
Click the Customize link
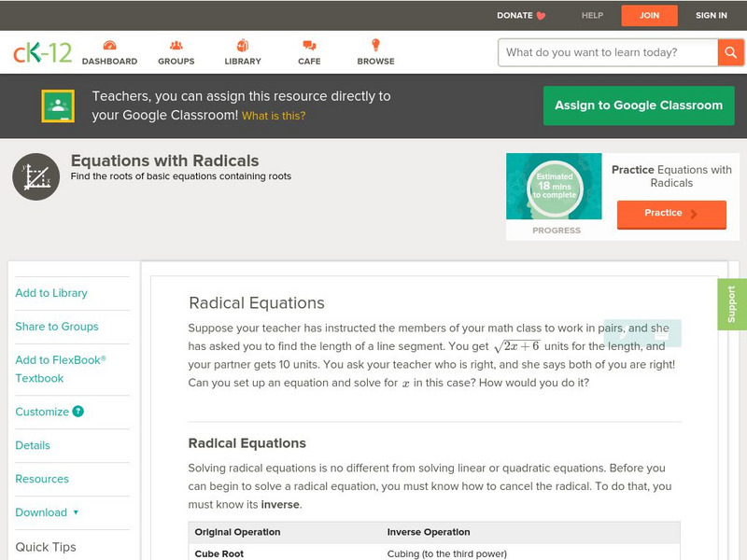42,412
